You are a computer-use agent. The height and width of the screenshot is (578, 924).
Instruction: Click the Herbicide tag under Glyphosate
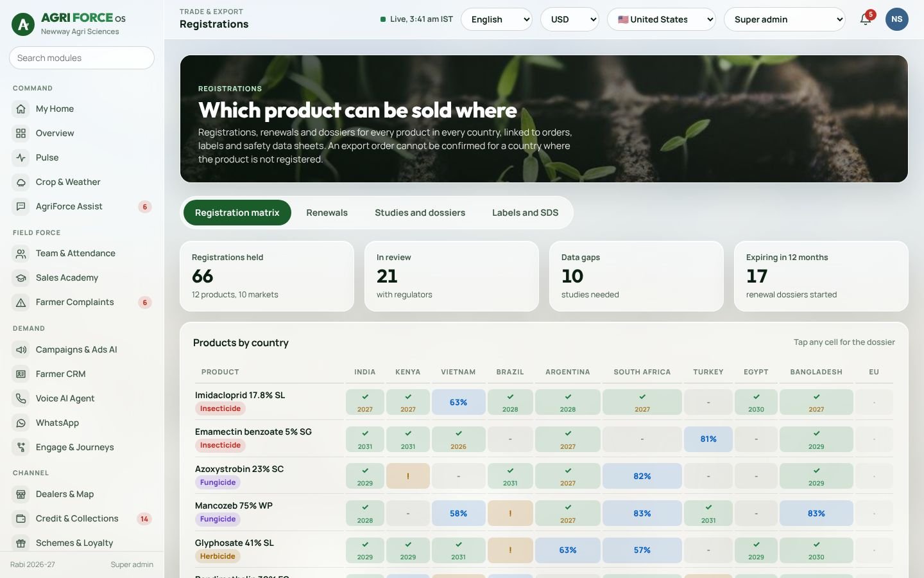(218, 556)
